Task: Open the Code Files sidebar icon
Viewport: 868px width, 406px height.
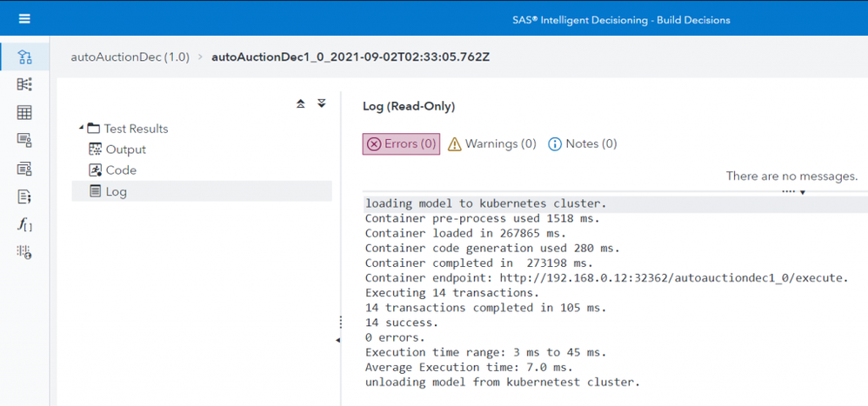Action: pos(24,196)
